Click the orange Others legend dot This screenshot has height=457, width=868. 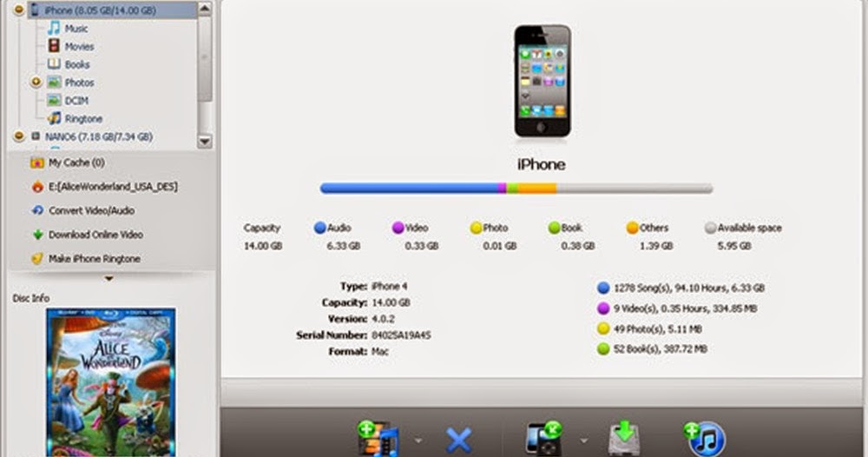(633, 228)
